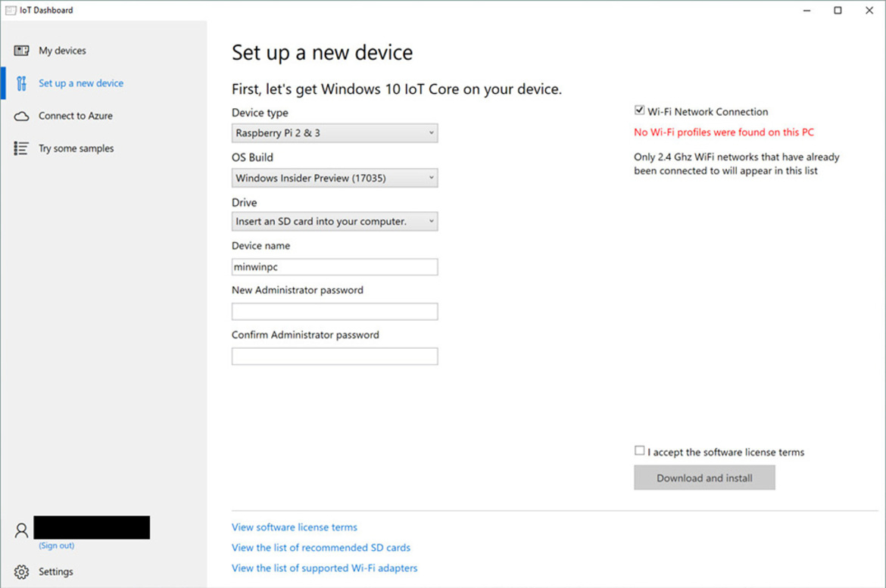Open the supported Wi-Fi adapters list link
The height and width of the screenshot is (588, 886).
click(324, 568)
